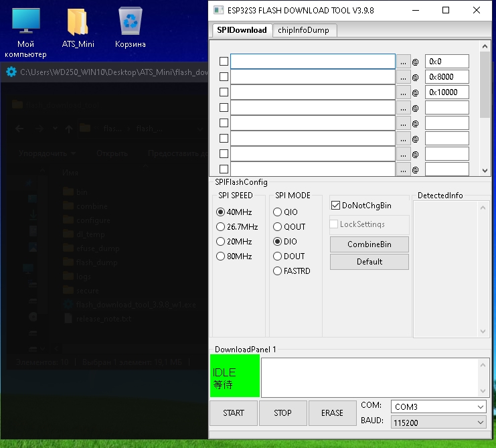Enable the checkbox for the 0x8000 row

pos(224,76)
